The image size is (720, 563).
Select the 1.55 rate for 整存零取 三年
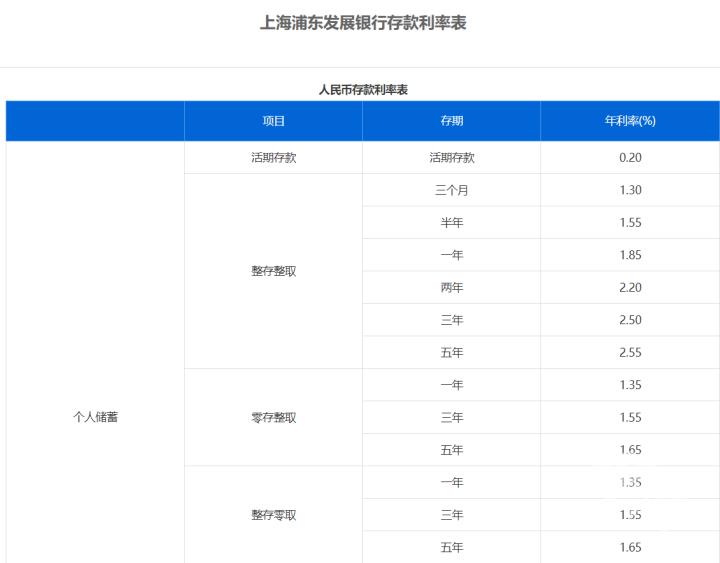coord(630,515)
